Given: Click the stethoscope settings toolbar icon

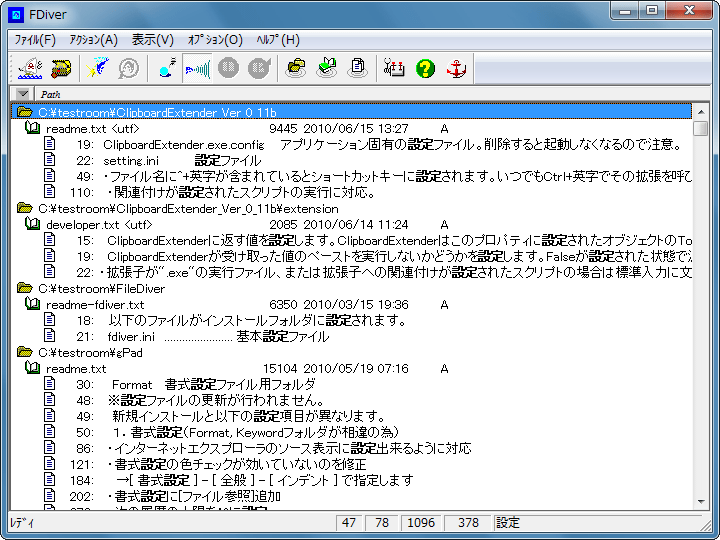Looking at the screenshot, I should [x=394, y=68].
